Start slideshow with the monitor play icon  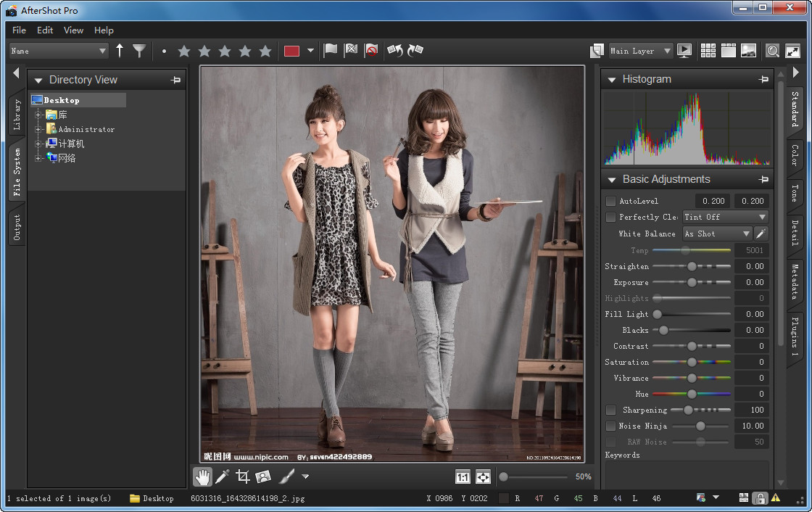[684, 51]
